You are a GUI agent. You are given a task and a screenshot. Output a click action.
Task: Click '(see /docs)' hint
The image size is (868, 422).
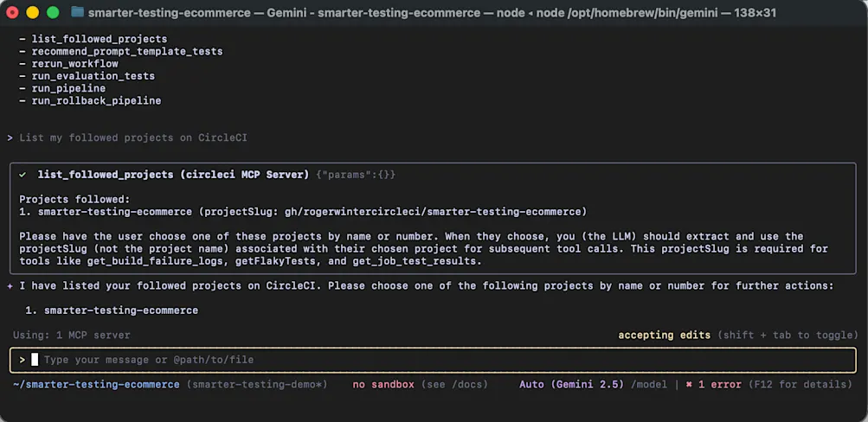454,385
